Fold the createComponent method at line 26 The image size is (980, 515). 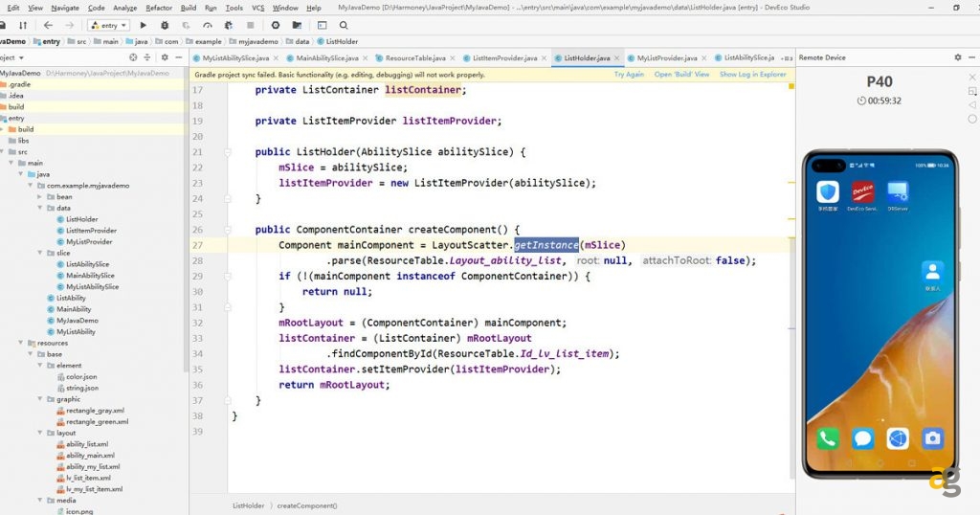pos(228,230)
